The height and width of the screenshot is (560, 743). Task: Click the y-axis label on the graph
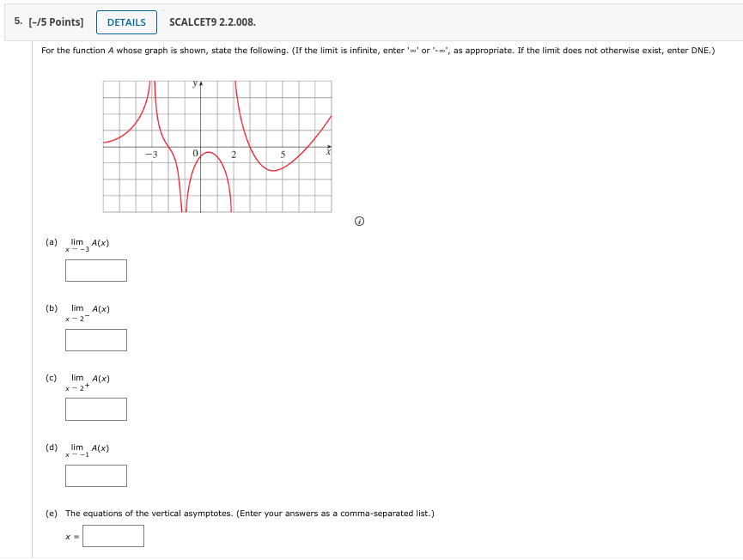193,83
